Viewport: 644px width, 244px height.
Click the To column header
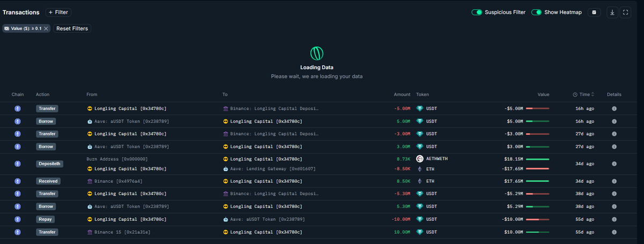225,95
